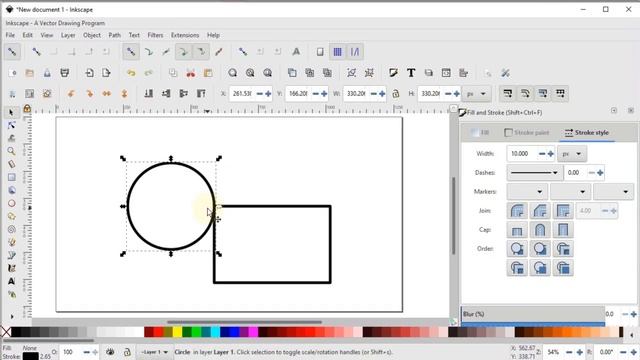Increase stroke Width with plus button

tap(551, 154)
